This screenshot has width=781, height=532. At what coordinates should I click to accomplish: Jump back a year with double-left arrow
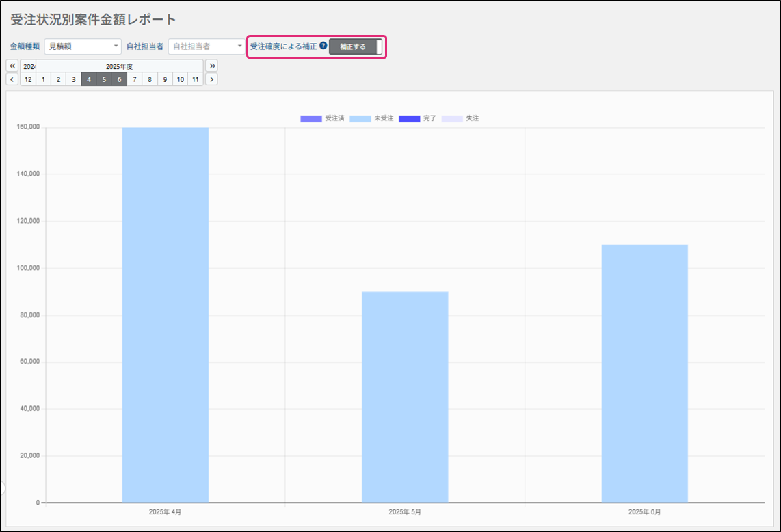click(12, 66)
